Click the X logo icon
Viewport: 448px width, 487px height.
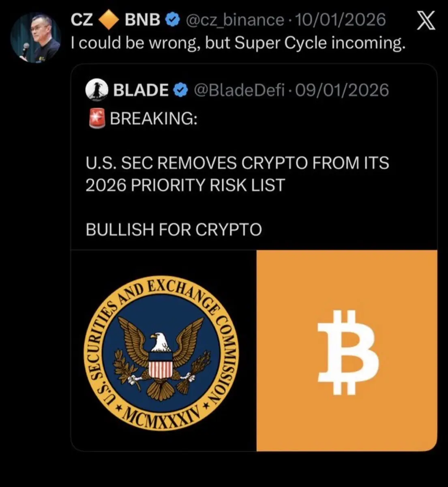426,21
